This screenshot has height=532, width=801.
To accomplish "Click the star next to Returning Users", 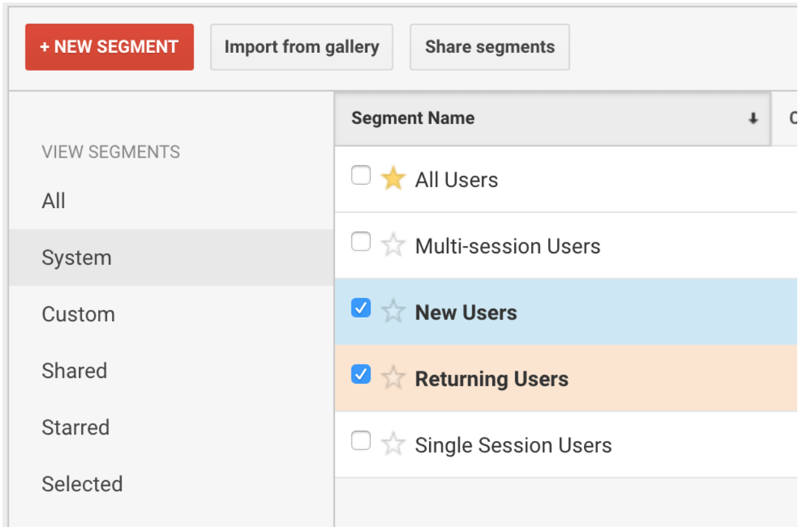I will [393, 378].
